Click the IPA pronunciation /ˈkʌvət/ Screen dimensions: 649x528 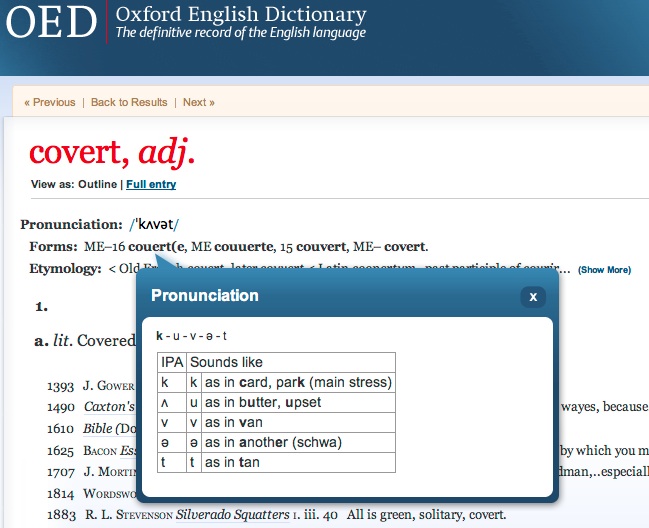pos(154,224)
